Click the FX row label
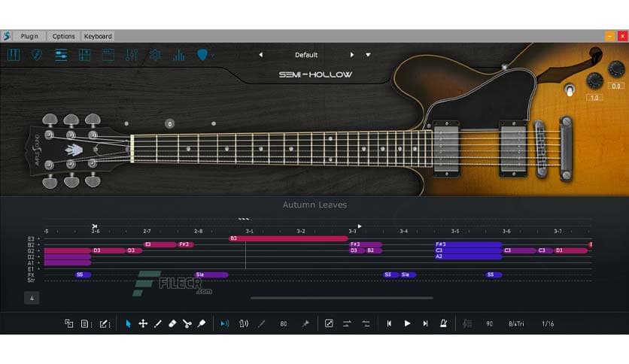This screenshot has width=629, height=364. point(31,275)
